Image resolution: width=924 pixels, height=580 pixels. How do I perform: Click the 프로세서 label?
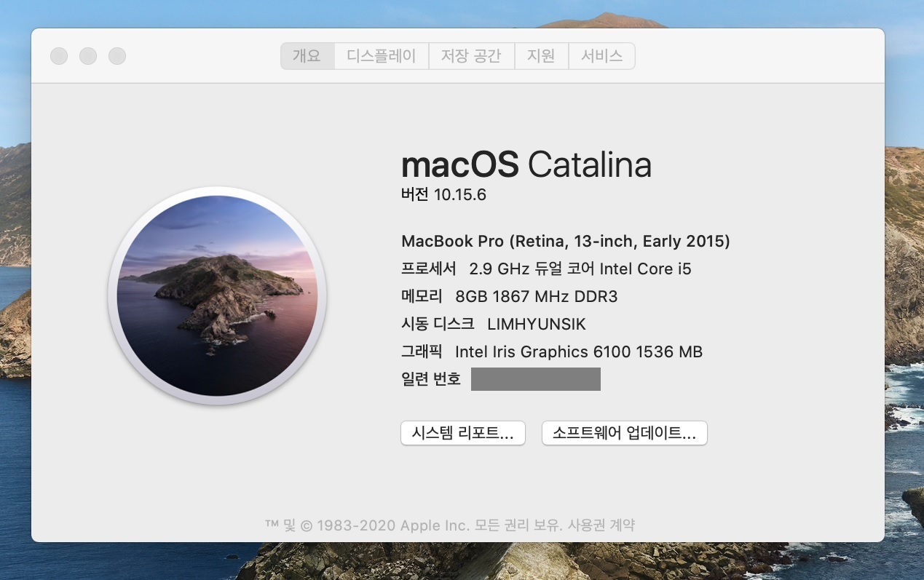(x=429, y=269)
